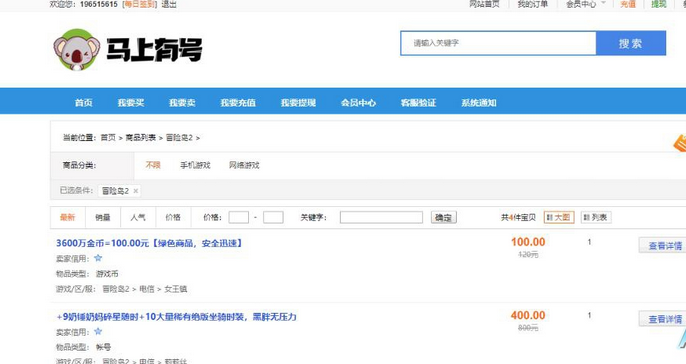This screenshot has height=364, width=686.
Task: Sort listings by 销量
Action: click(x=103, y=217)
